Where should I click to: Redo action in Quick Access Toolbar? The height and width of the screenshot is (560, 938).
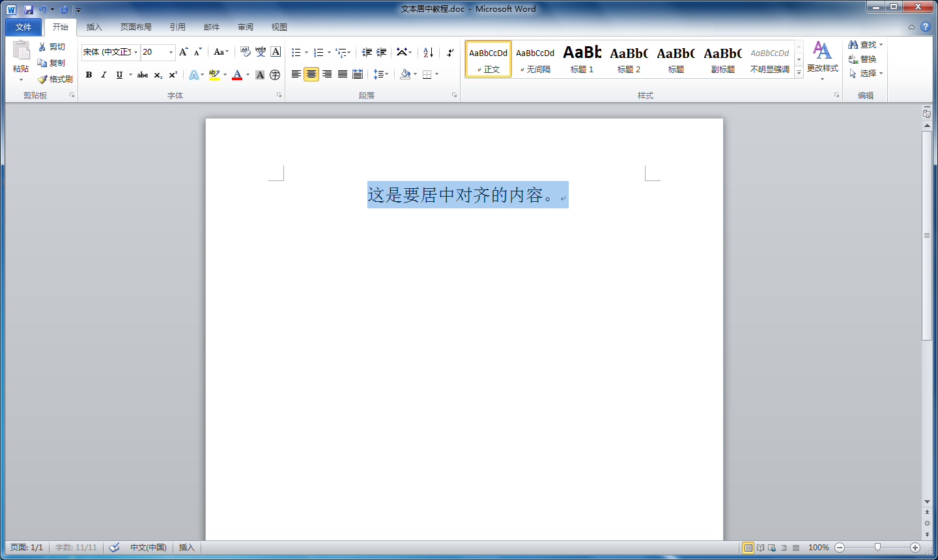pos(64,10)
